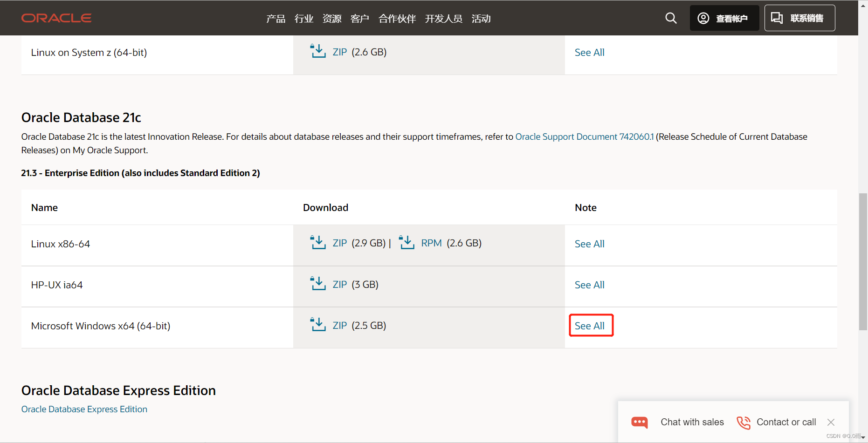Click See All for Linux x86-64
Screen dimensions: 868x443
(x=589, y=244)
